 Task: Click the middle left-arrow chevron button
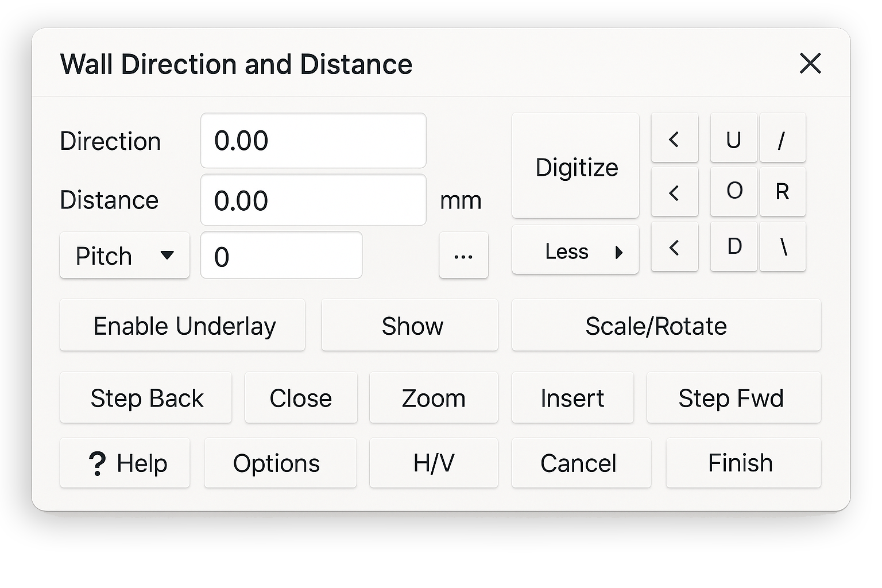coord(674,192)
